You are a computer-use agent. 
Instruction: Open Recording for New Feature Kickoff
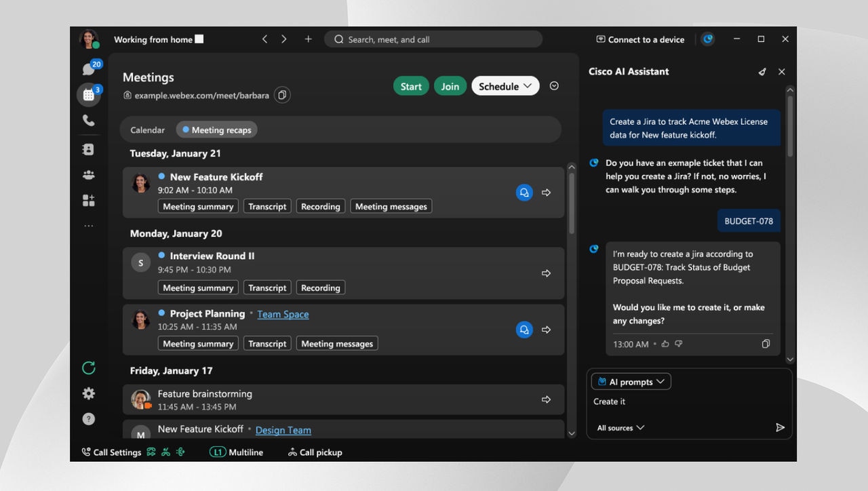tap(321, 206)
